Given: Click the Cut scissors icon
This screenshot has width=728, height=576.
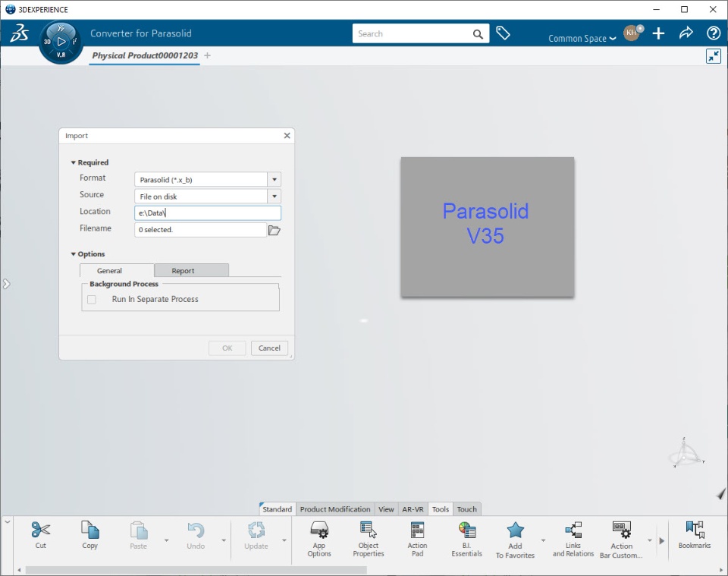Looking at the screenshot, I should coord(41,530).
